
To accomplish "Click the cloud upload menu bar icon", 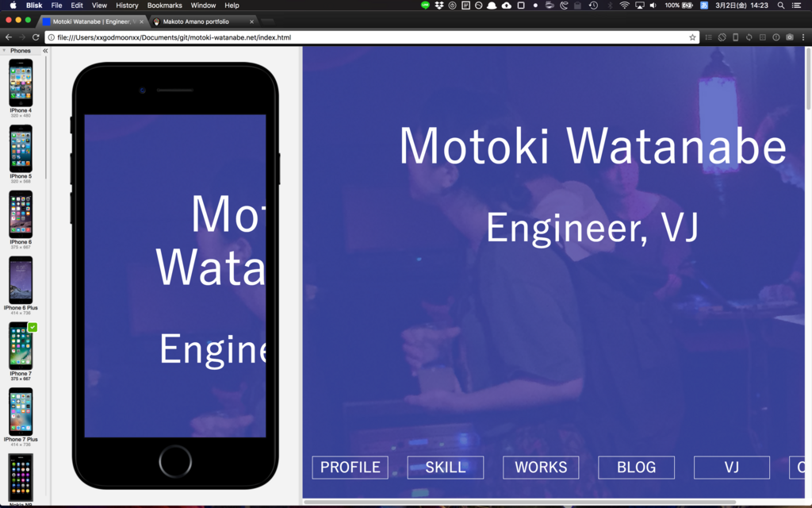I will click(507, 6).
